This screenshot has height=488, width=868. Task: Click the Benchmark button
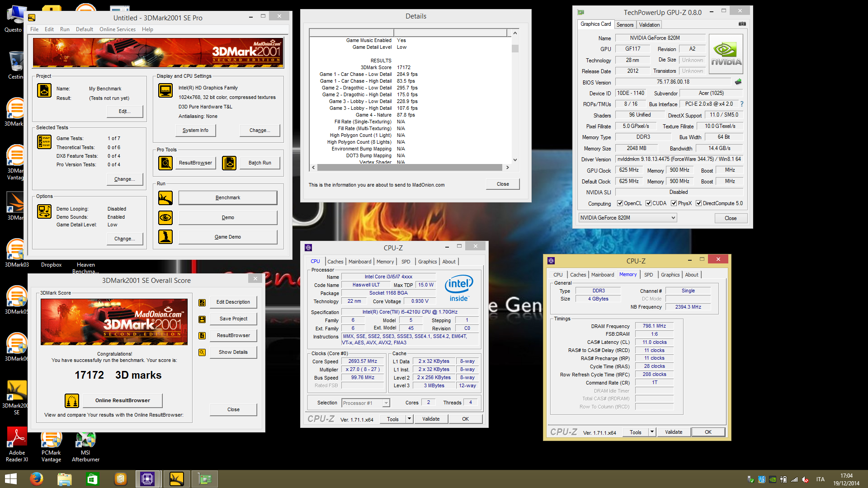[228, 198]
